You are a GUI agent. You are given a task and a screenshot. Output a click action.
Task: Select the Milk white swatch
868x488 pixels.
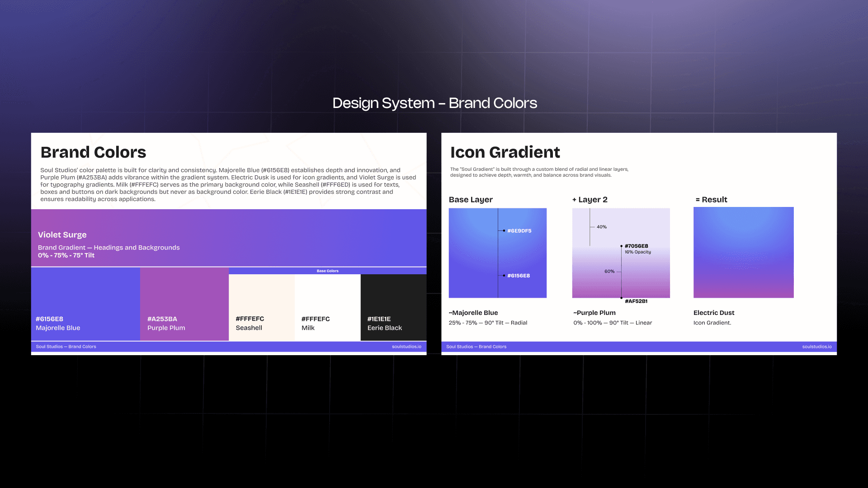tap(327, 306)
